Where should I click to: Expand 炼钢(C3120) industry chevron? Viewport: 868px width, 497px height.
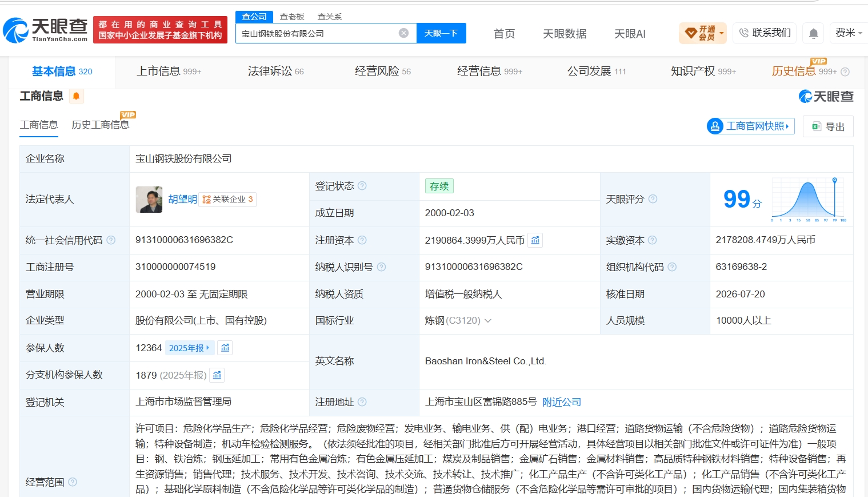click(488, 321)
